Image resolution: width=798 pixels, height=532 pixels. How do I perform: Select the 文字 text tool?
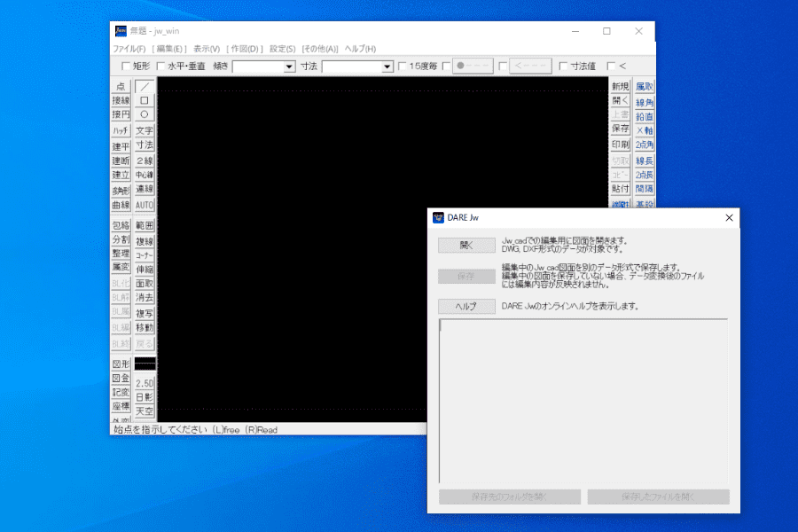pos(145,130)
